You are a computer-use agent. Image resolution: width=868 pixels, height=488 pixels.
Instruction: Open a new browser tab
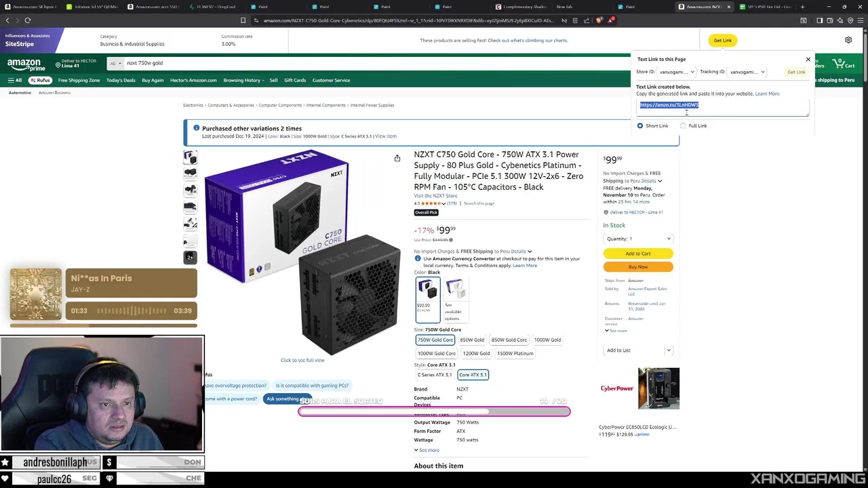pyautogui.click(x=802, y=7)
